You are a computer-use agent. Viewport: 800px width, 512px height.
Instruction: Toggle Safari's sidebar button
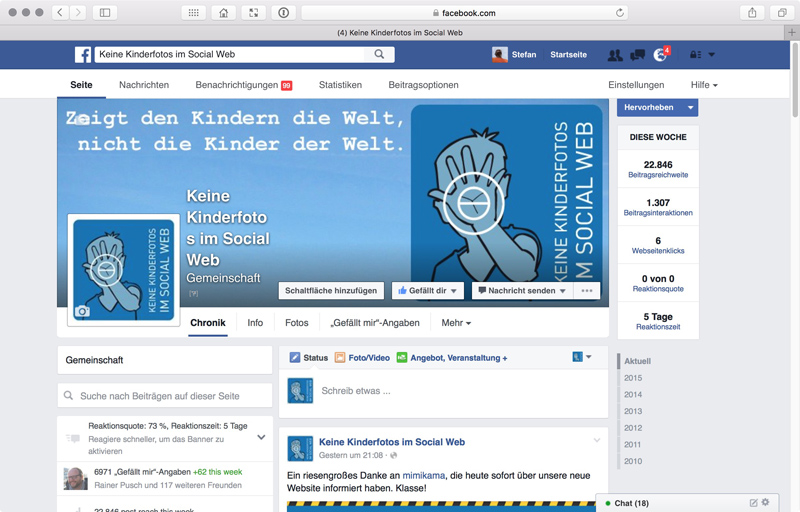coord(105,13)
